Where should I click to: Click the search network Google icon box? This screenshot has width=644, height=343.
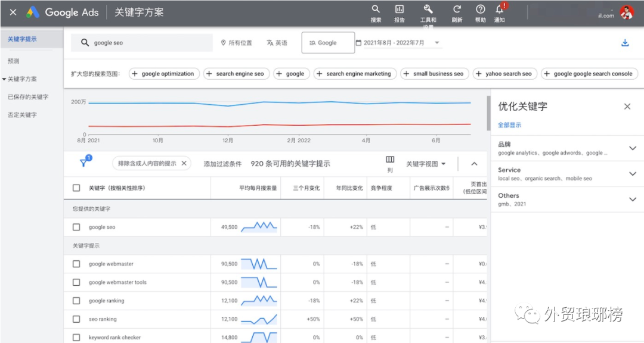coord(328,43)
